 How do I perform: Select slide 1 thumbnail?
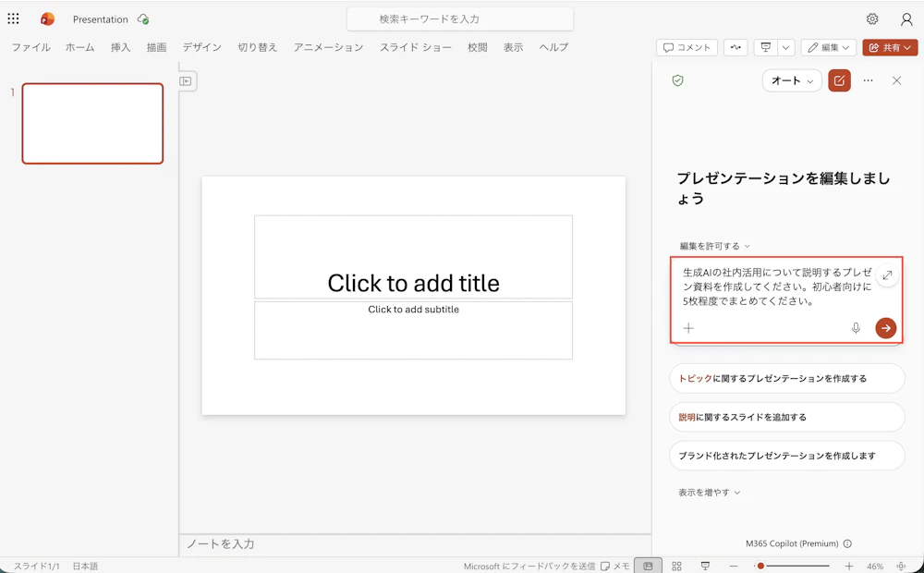[92, 123]
